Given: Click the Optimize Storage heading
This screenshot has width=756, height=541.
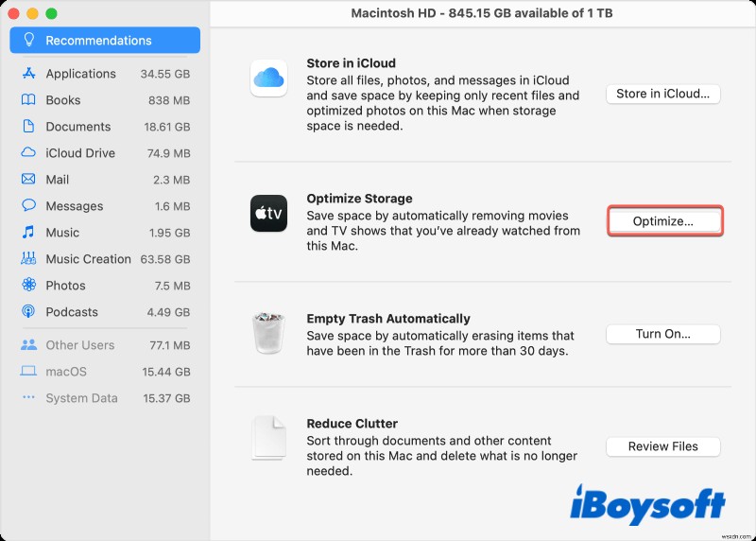Looking at the screenshot, I should [x=359, y=199].
